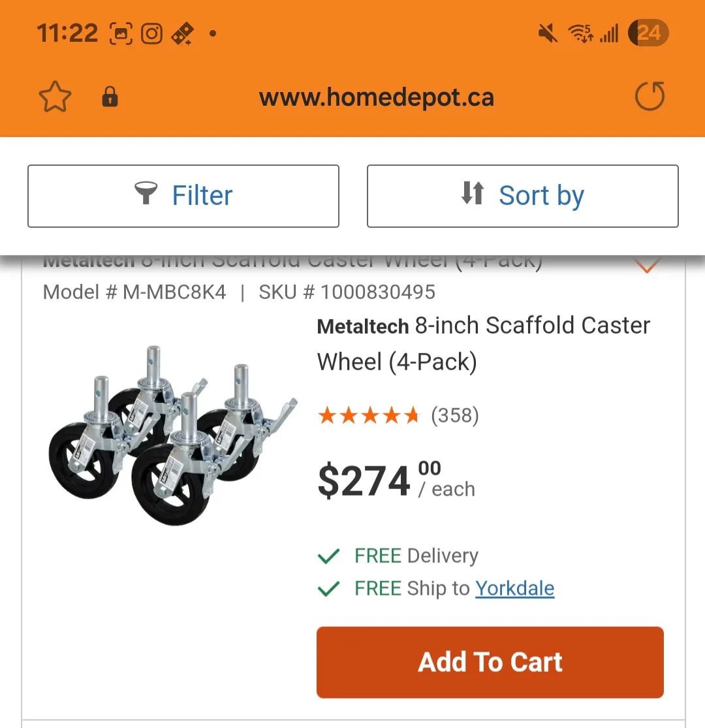View site security via the lock icon
This screenshot has height=728, width=705.
pos(109,96)
